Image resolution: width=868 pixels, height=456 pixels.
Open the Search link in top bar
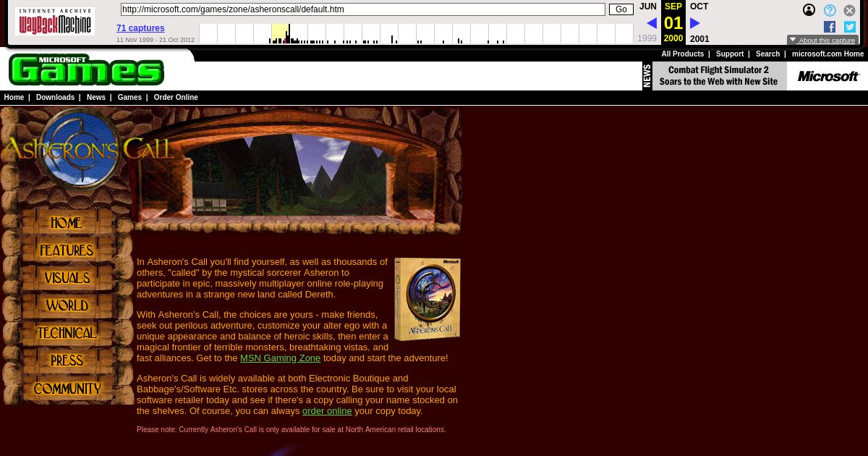767,54
